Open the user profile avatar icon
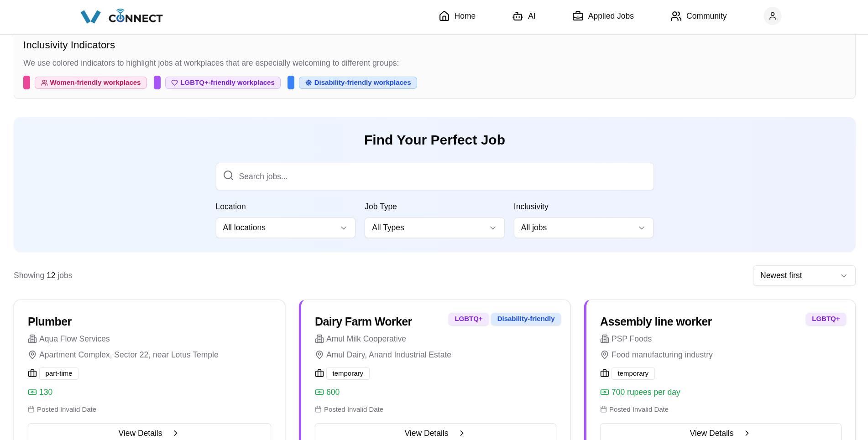This screenshot has height=440, width=868. pos(772,16)
